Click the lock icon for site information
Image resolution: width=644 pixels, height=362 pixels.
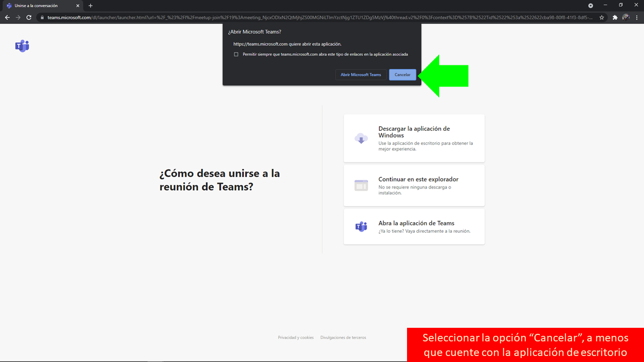(43, 17)
